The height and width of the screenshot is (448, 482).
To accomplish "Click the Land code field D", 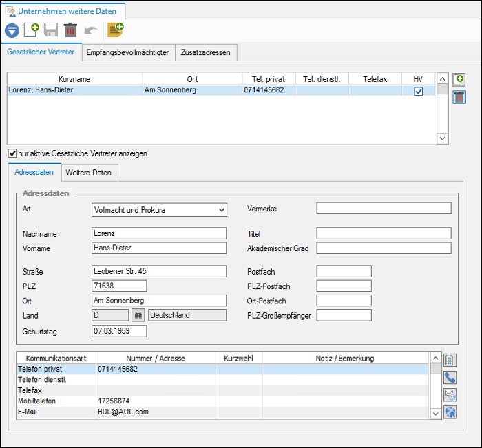I will [x=110, y=315].
